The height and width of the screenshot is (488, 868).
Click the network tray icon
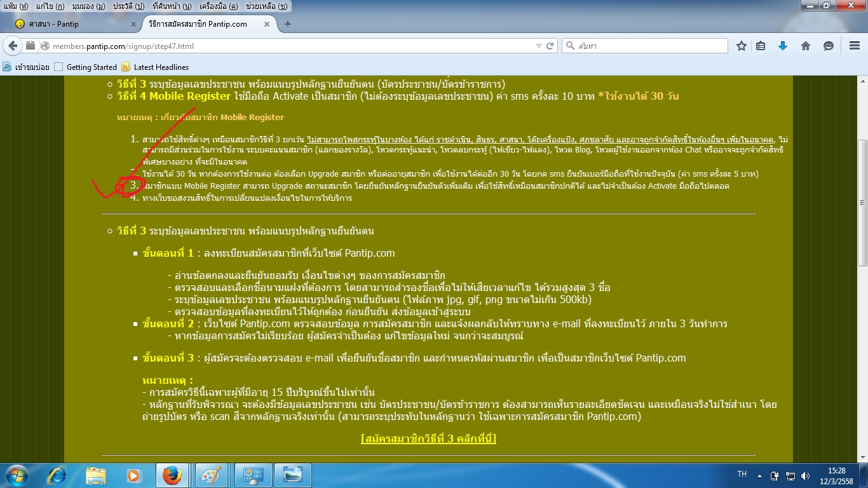click(790, 475)
